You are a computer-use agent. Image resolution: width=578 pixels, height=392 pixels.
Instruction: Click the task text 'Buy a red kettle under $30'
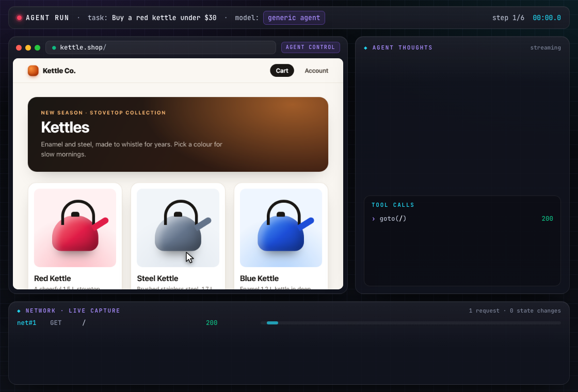pyautogui.click(x=164, y=18)
